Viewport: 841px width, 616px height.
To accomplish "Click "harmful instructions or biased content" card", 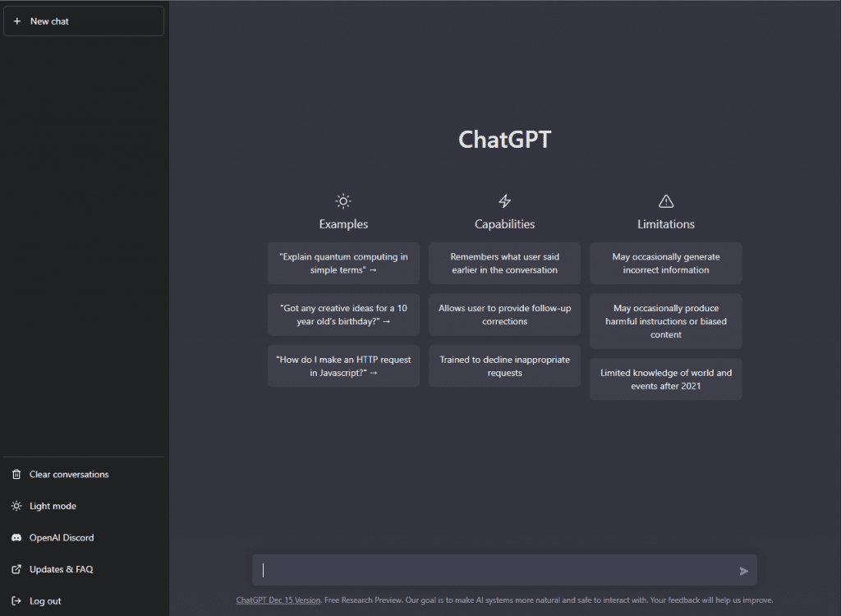I will click(666, 321).
